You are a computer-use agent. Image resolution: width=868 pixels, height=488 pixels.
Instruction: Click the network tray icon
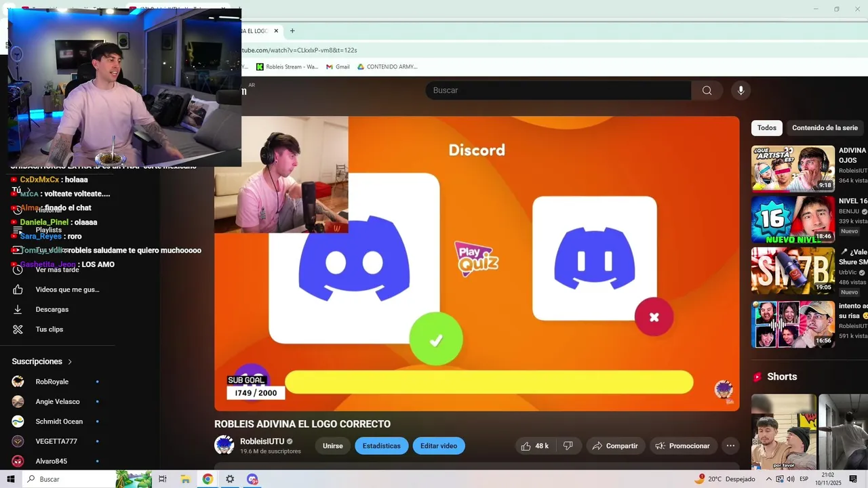[x=780, y=479]
